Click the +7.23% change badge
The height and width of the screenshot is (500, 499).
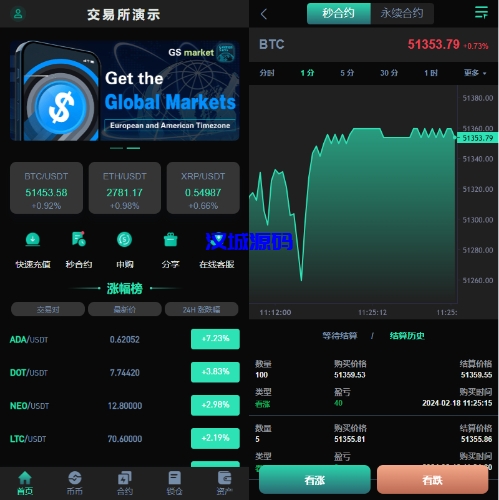215,339
